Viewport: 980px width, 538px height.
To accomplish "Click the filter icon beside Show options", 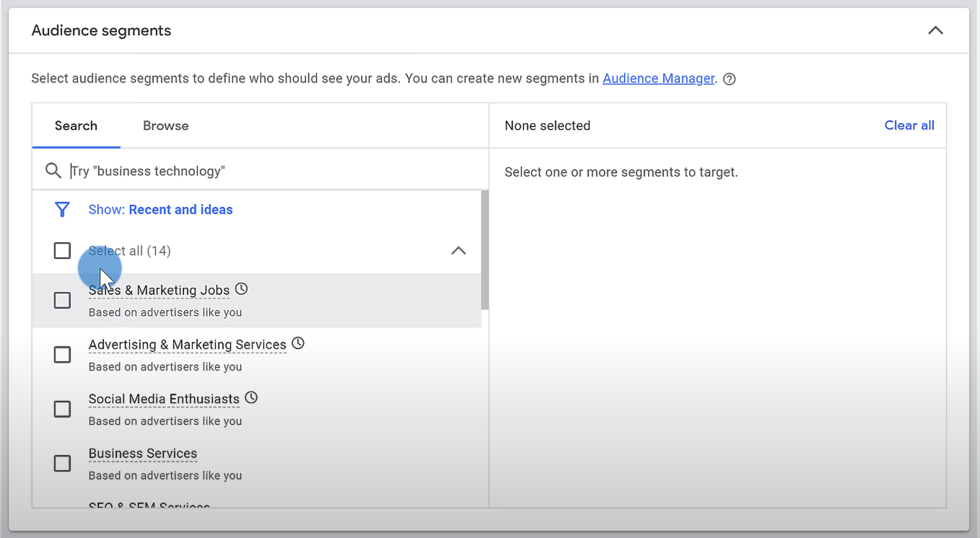I will [x=63, y=209].
